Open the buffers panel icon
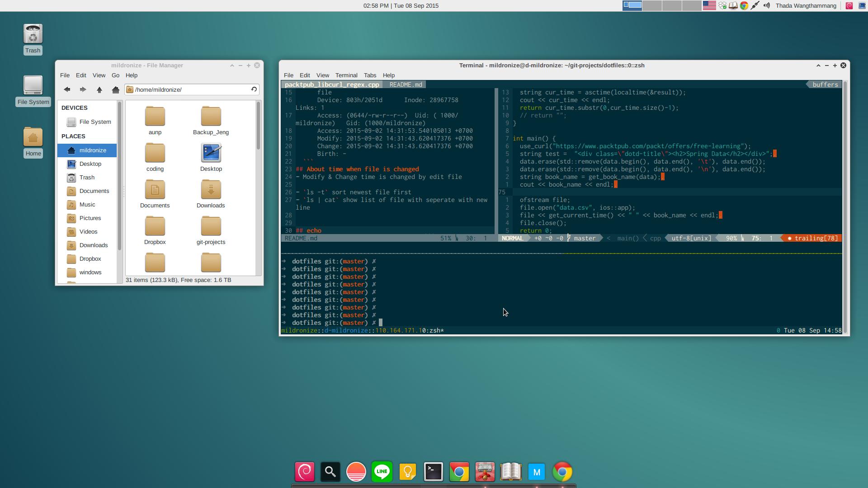 (x=825, y=84)
